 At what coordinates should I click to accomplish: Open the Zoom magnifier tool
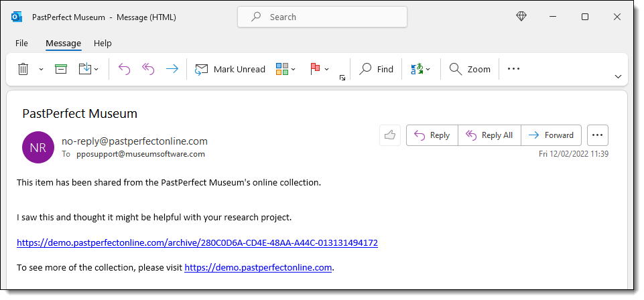(470, 69)
